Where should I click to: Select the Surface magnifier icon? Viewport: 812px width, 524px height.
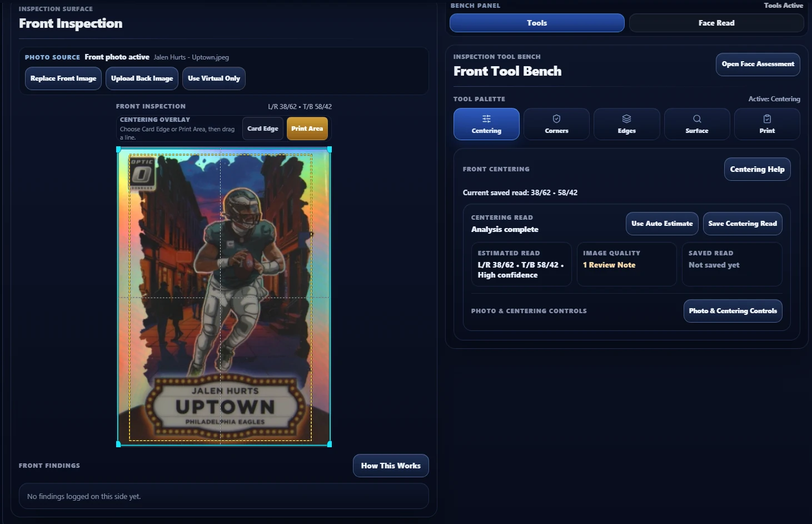[x=697, y=118]
